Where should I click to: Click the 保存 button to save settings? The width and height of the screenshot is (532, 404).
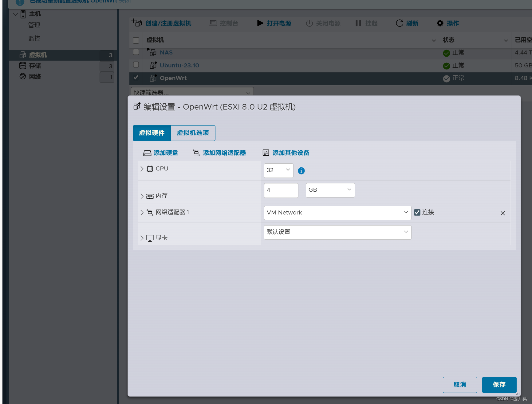[x=499, y=385]
